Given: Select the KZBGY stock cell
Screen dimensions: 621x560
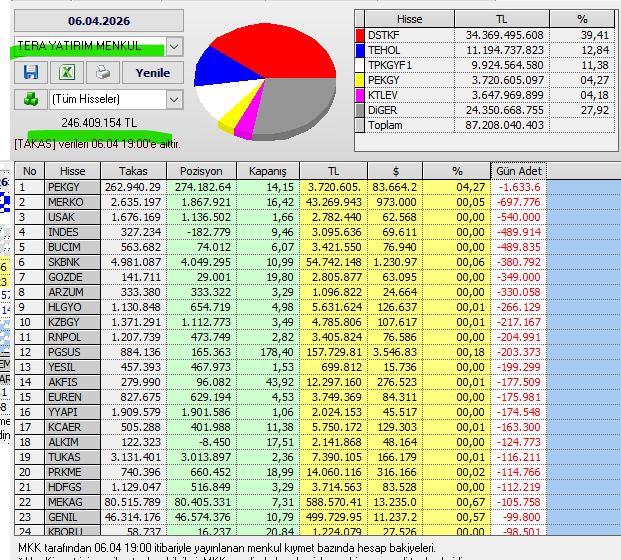Looking at the screenshot, I should pos(72,323).
